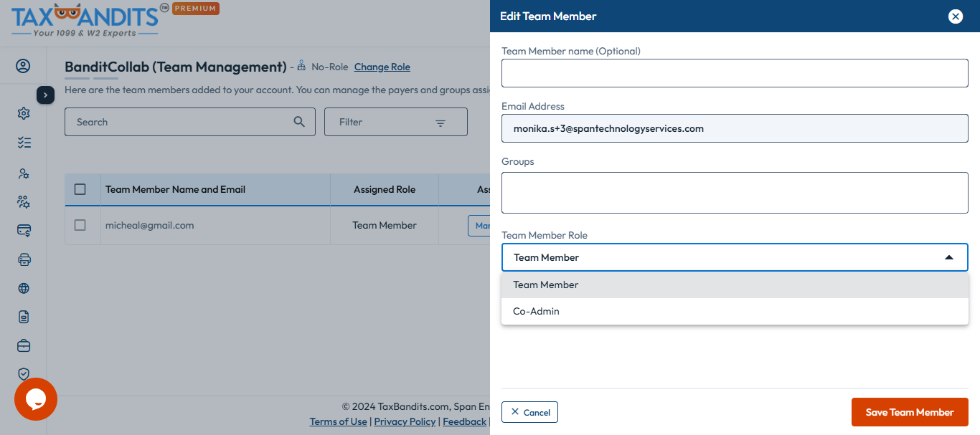The height and width of the screenshot is (435, 980).
Task: Choose Co-Admin option in role list
Action: [735, 311]
